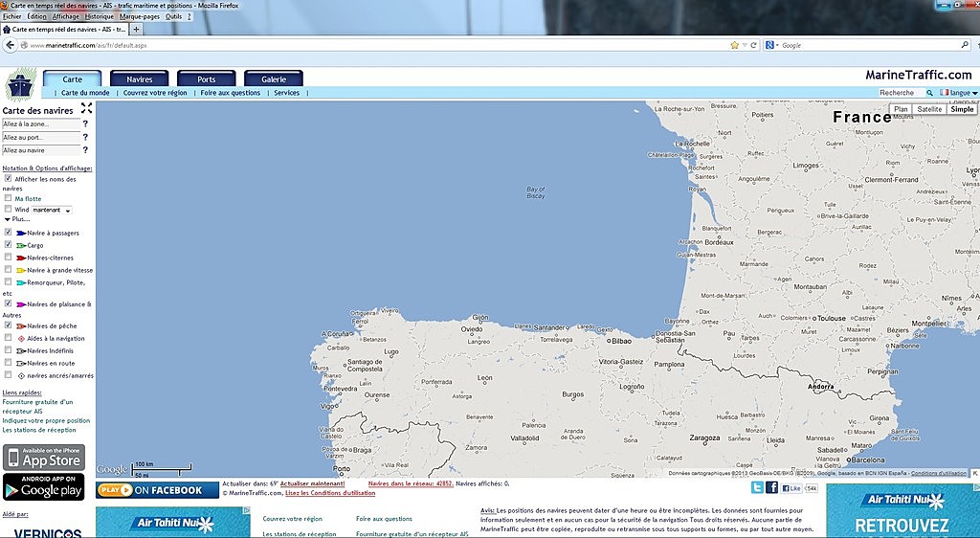Viewport: 980px width, 538px height.
Task: Open 'Carte du monde' link
Action: (x=85, y=93)
